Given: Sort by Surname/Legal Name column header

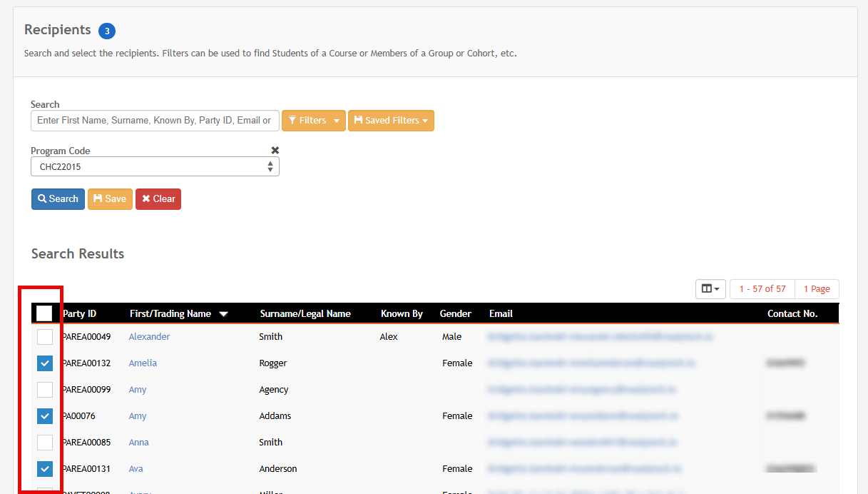Looking at the screenshot, I should 305,313.
